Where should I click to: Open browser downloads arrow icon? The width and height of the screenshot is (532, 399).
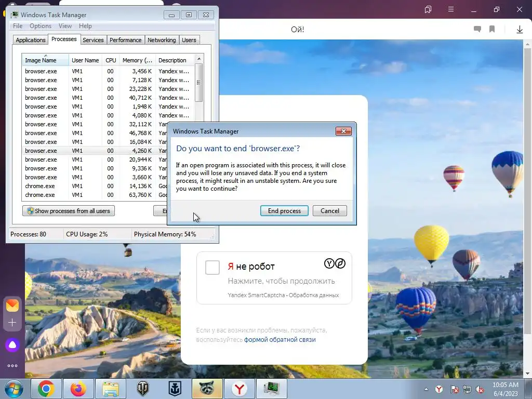(x=520, y=30)
